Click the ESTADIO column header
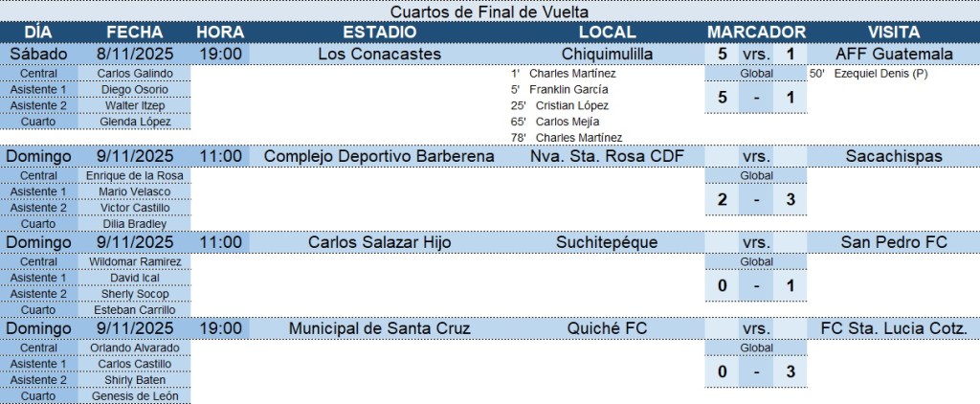The width and height of the screenshot is (980, 404). pos(380,33)
